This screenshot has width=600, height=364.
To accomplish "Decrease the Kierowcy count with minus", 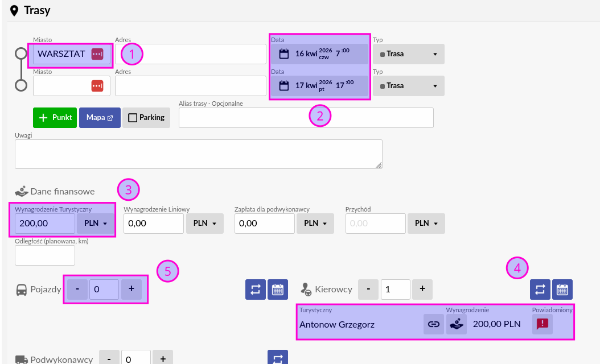I will click(x=368, y=289).
